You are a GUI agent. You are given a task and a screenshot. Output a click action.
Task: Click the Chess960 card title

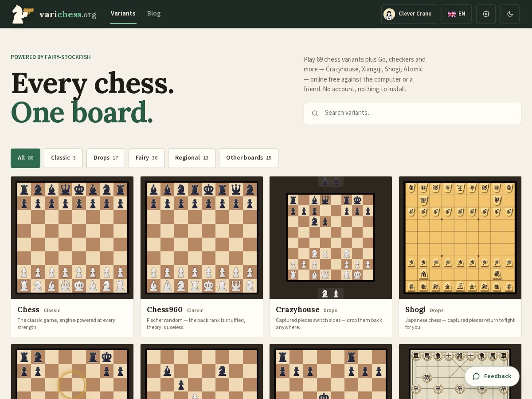[x=164, y=309]
